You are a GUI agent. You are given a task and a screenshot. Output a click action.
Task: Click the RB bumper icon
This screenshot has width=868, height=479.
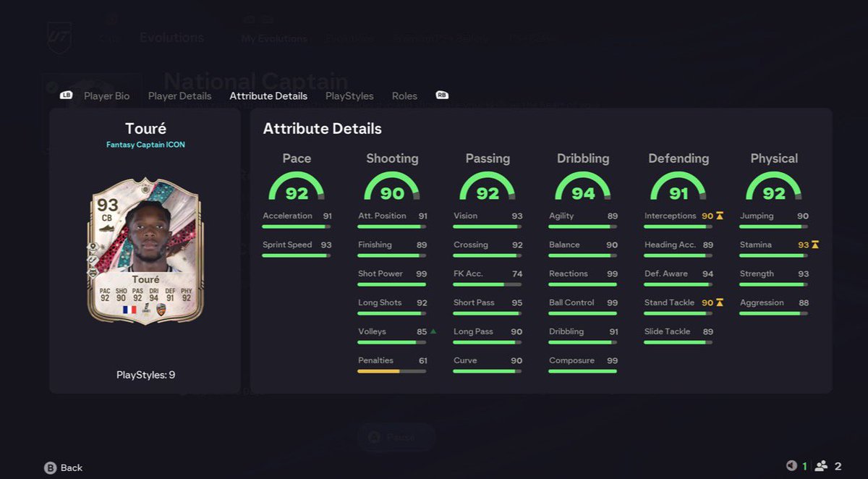click(441, 95)
